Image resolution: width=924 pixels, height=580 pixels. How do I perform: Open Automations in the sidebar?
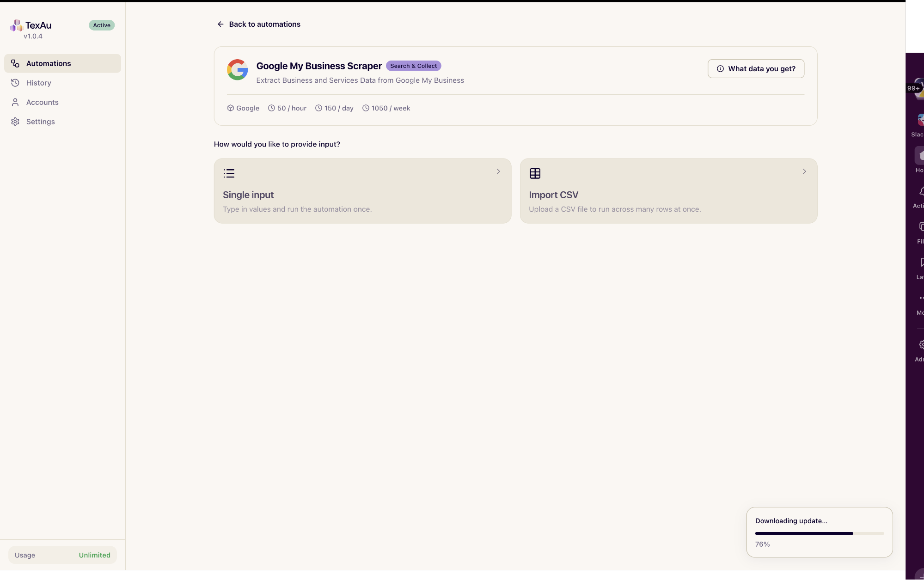(x=62, y=63)
